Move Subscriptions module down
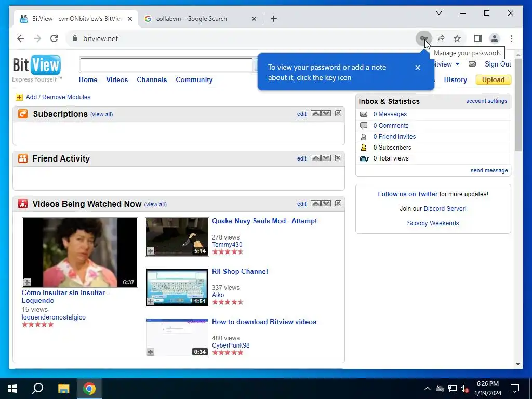Screen dimensions: 532x399 326,113
